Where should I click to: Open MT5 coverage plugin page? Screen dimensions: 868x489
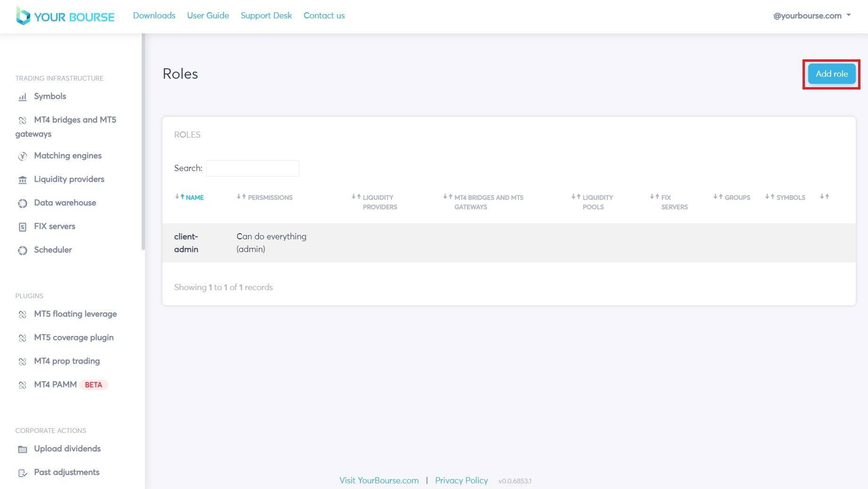point(74,337)
